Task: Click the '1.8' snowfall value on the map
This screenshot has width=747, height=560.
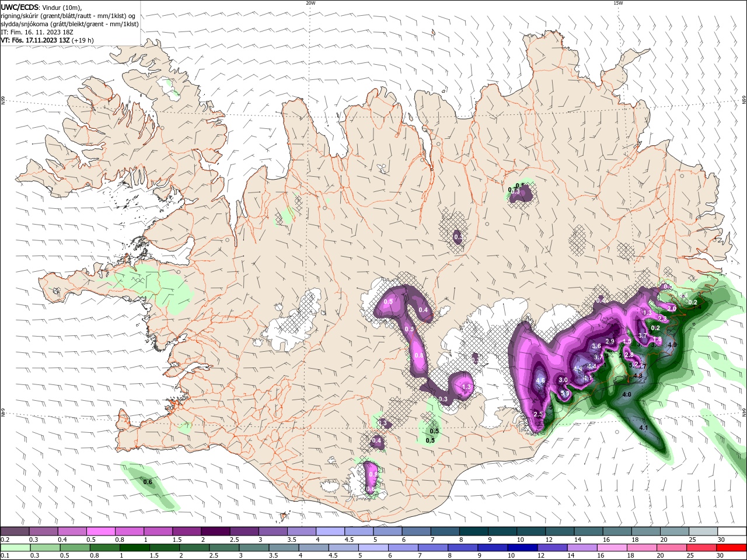Action: pyautogui.click(x=657, y=339)
